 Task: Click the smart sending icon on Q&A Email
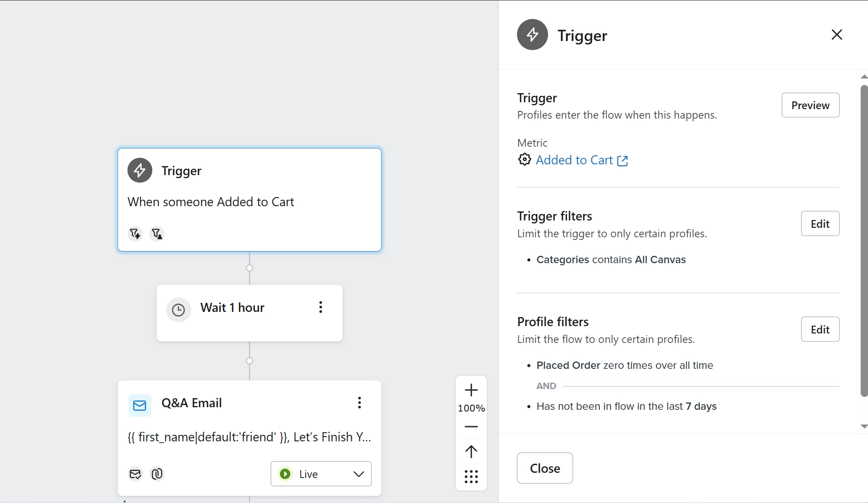(135, 474)
